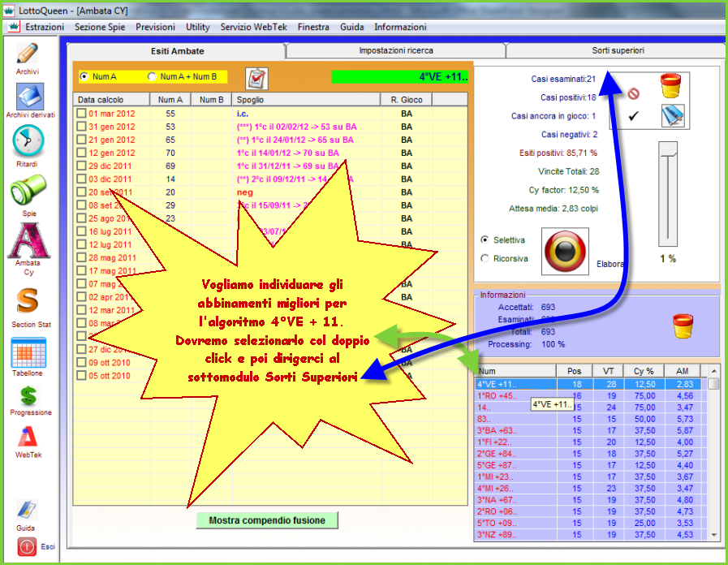
Task: Sort by the Data calcolo column header
Action: point(111,99)
